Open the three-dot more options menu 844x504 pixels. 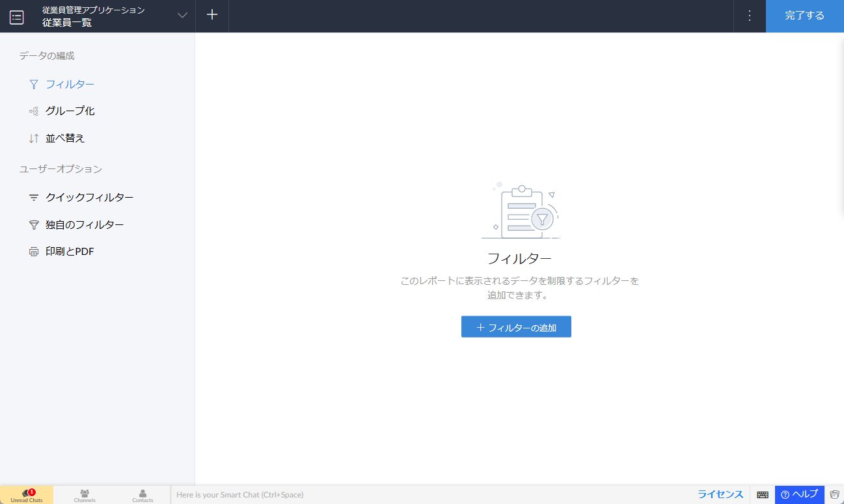click(749, 16)
